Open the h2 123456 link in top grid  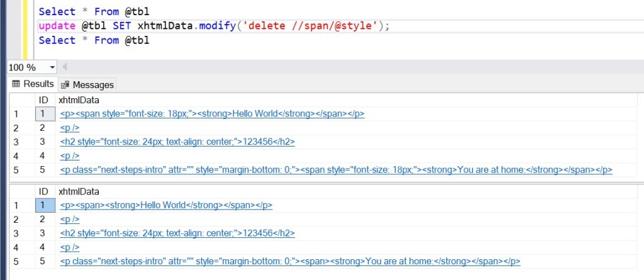click(x=177, y=142)
